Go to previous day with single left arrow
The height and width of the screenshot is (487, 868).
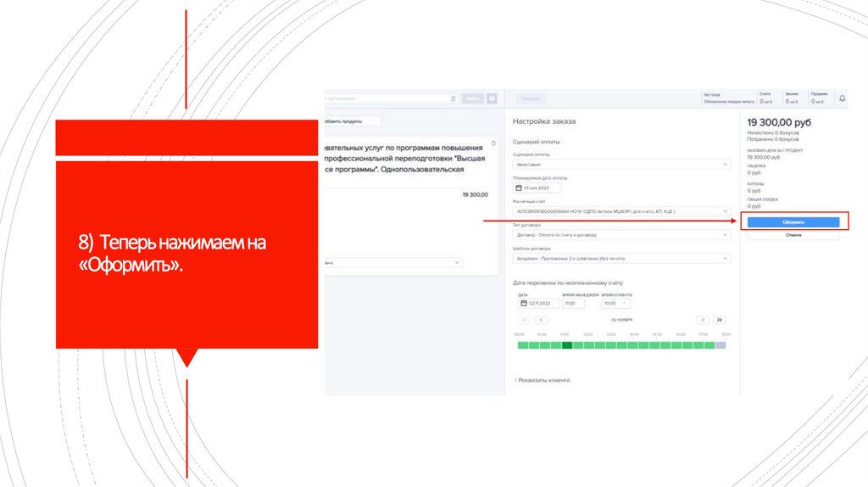click(541, 320)
